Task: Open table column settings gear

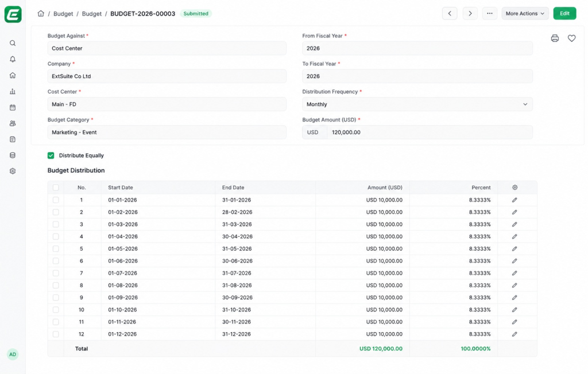Action: 515,188
